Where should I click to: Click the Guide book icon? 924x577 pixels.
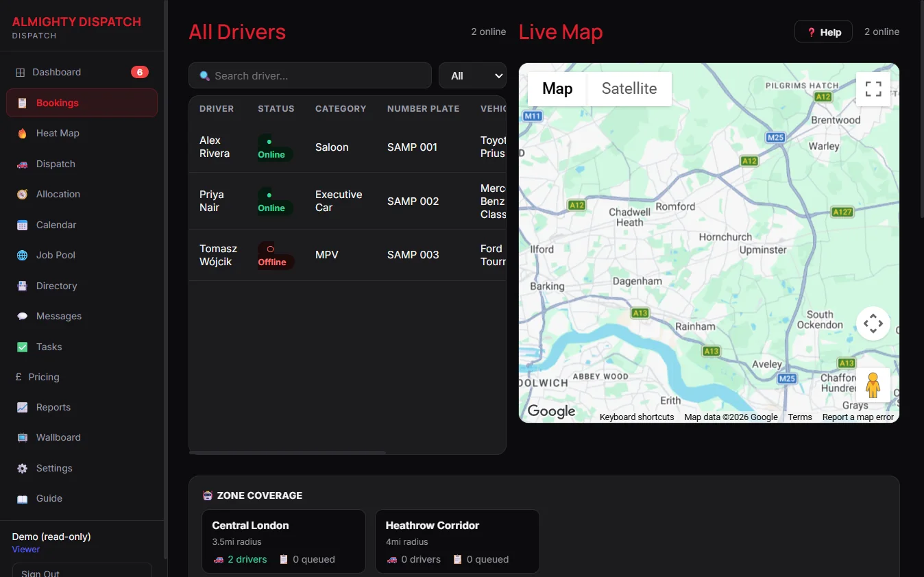(23, 499)
